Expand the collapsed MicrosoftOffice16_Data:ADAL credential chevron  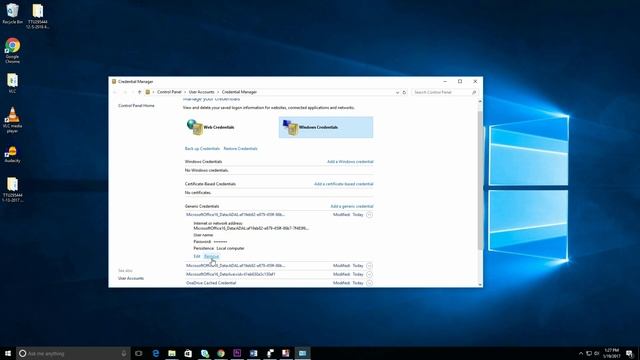[369, 266]
